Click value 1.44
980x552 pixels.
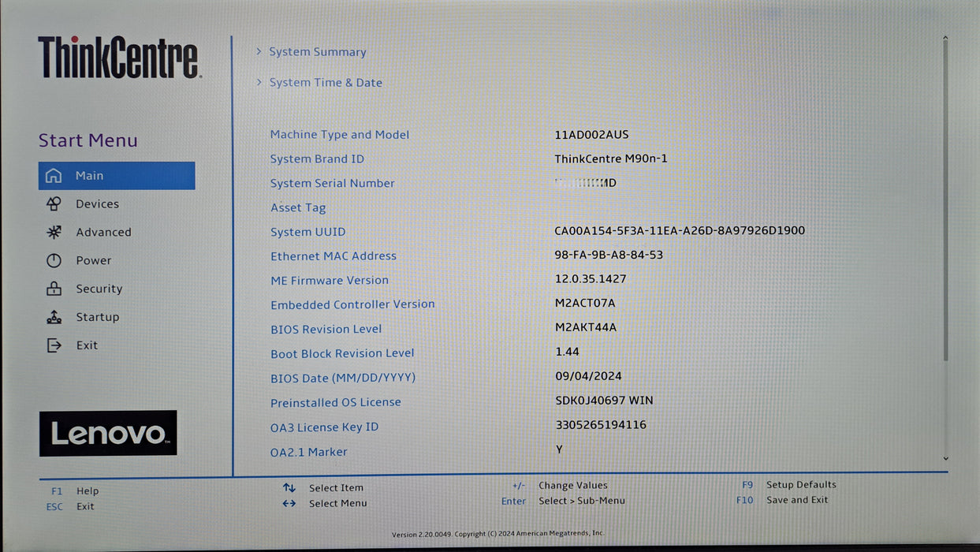pos(567,352)
